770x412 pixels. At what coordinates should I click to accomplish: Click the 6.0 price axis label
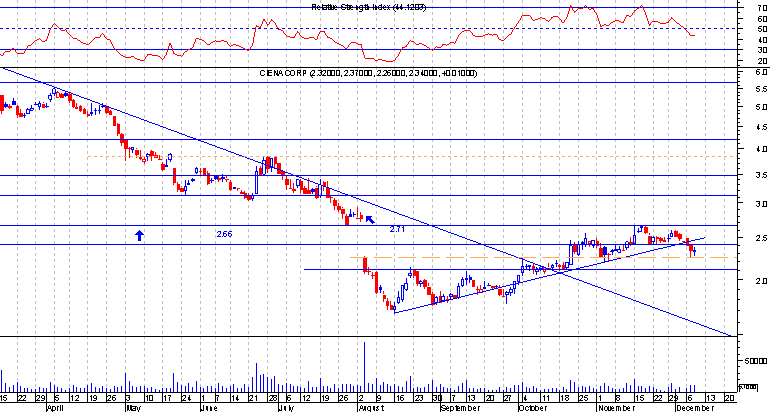click(x=761, y=72)
